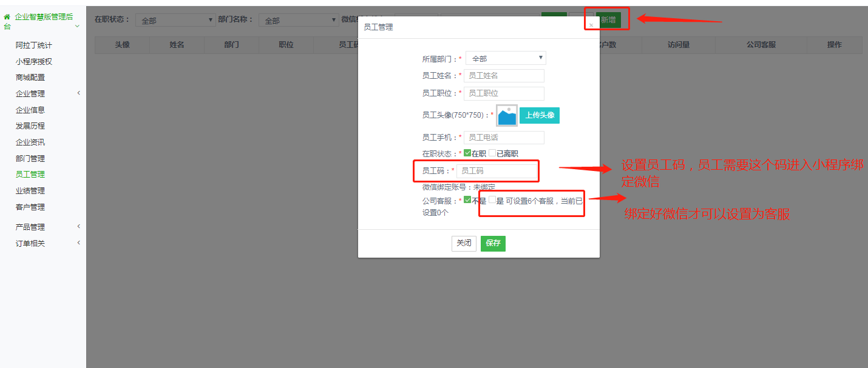Go to 部门管理 in the sidebar

pos(30,158)
